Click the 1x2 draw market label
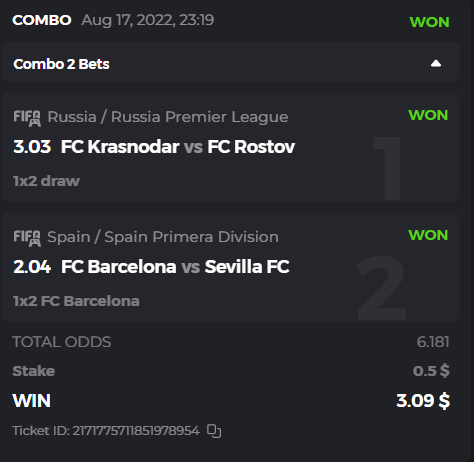 click(46, 181)
